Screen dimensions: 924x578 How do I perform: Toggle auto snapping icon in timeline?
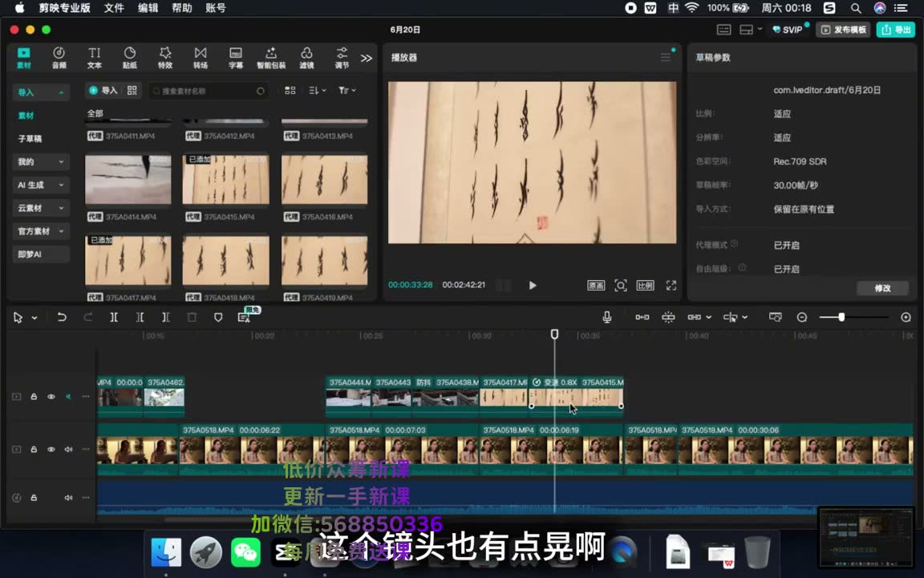click(668, 317)
